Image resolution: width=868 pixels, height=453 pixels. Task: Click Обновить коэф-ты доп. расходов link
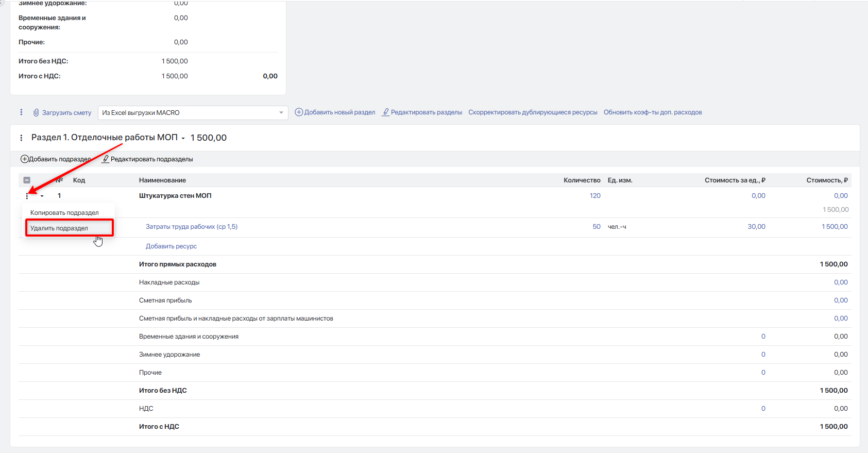click(653, 112)
